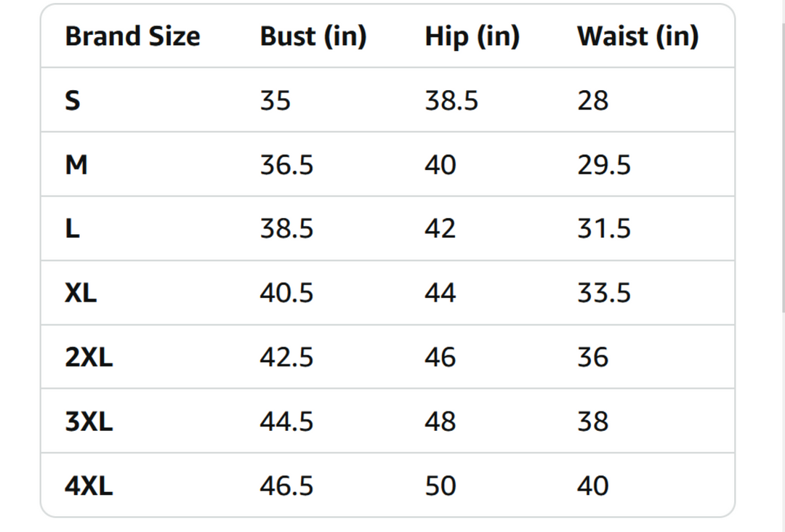Select the waist value 29.5 for size M

click(603, 165)
